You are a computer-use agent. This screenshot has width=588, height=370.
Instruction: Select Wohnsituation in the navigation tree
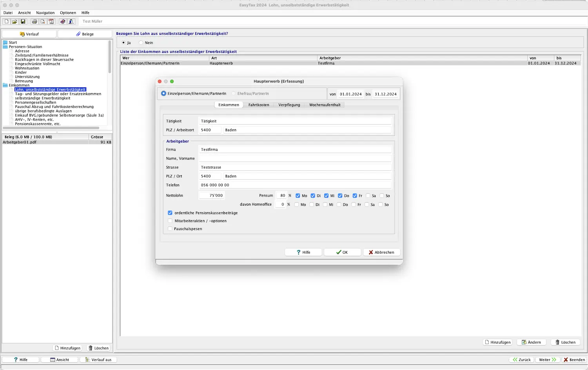[27, 68]
